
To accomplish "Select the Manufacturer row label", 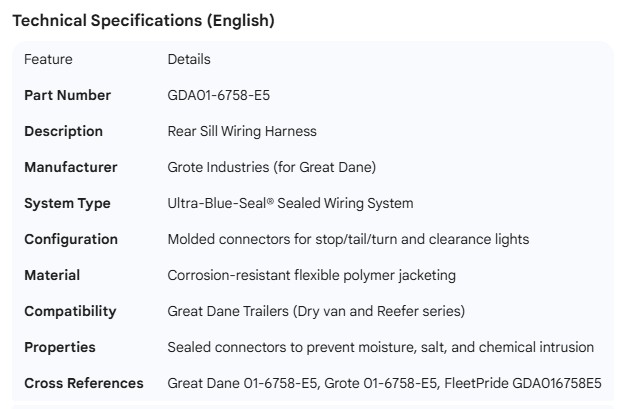I will [71, 168].
